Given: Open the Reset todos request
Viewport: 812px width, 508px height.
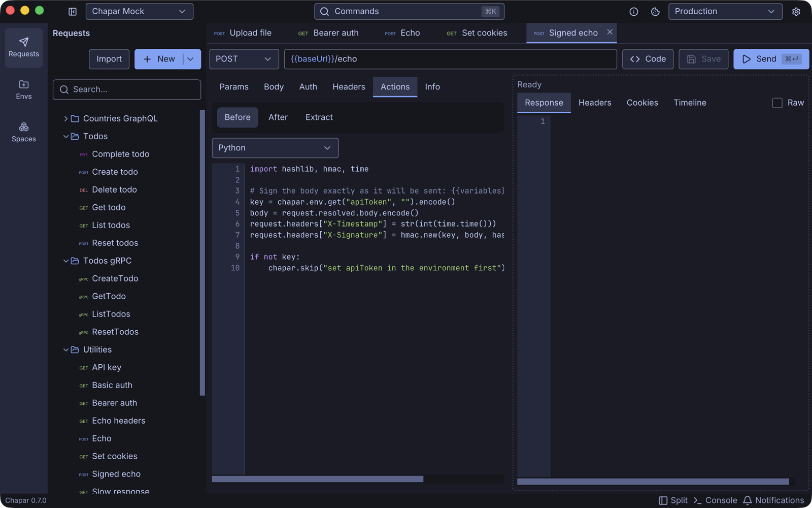Looking at the screenshot, I should point(115,243).
